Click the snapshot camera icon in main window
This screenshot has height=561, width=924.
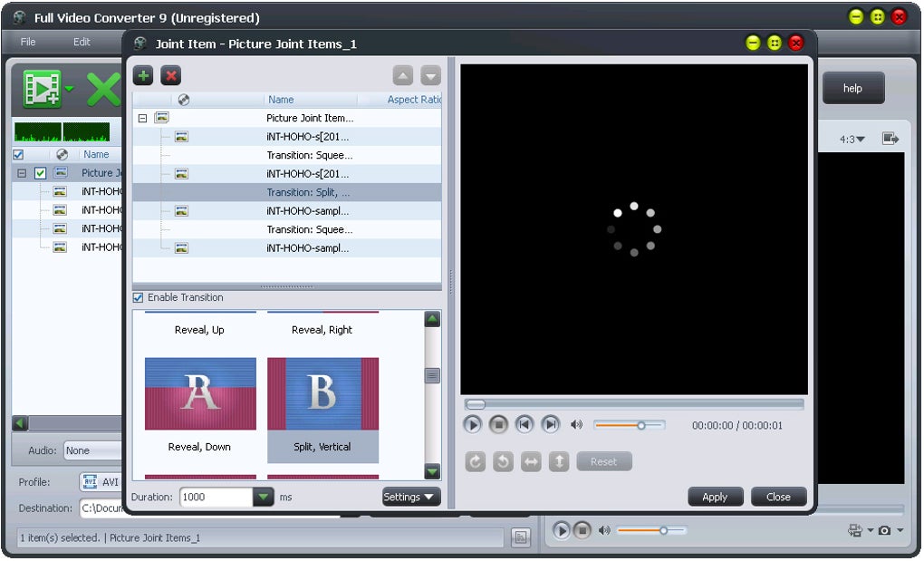pos(884,530)
